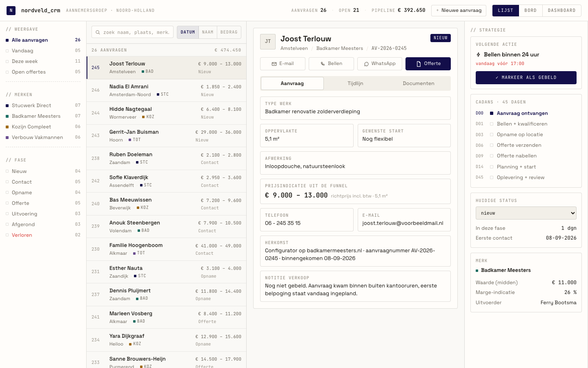Create a quote with the dark Offerte button
588x368 pixels.
(428, 64)
